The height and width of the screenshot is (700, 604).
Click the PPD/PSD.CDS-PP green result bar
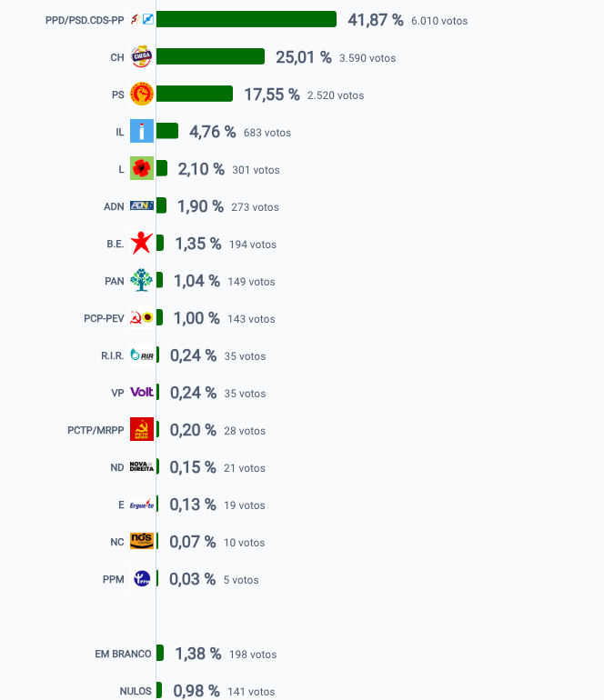[x=247, y=19]
